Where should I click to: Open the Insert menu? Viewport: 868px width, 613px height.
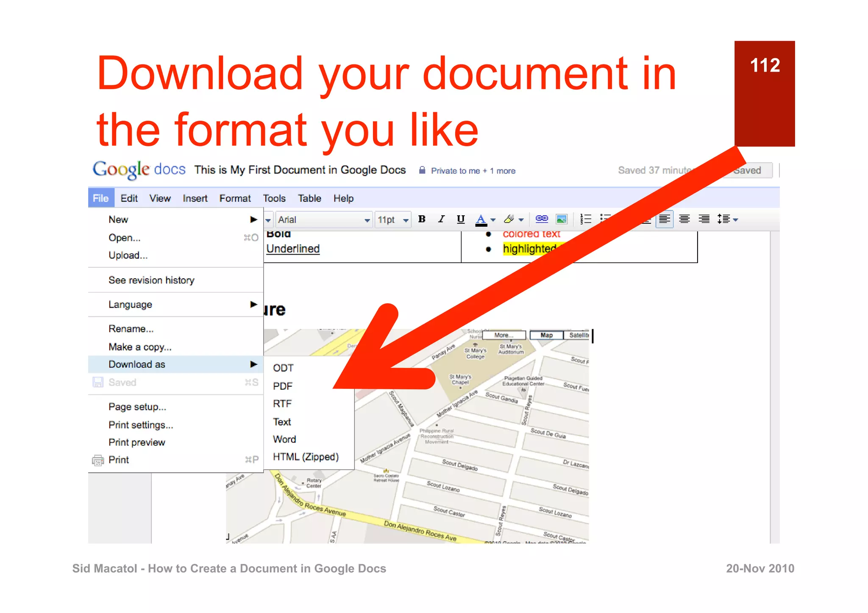tap(195, 198)
